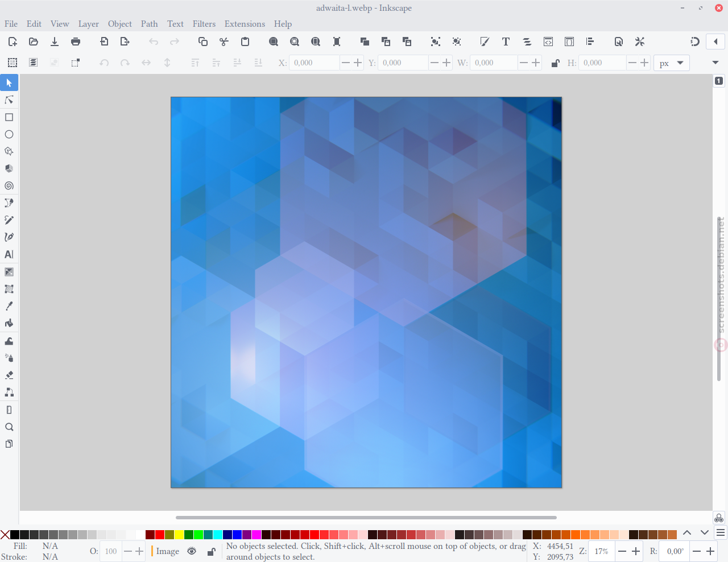Image resolution: width=728 pixels, height=562 pixels.
Task: Open the Text and Font dialog icon
Action: (x=506, y=42)
